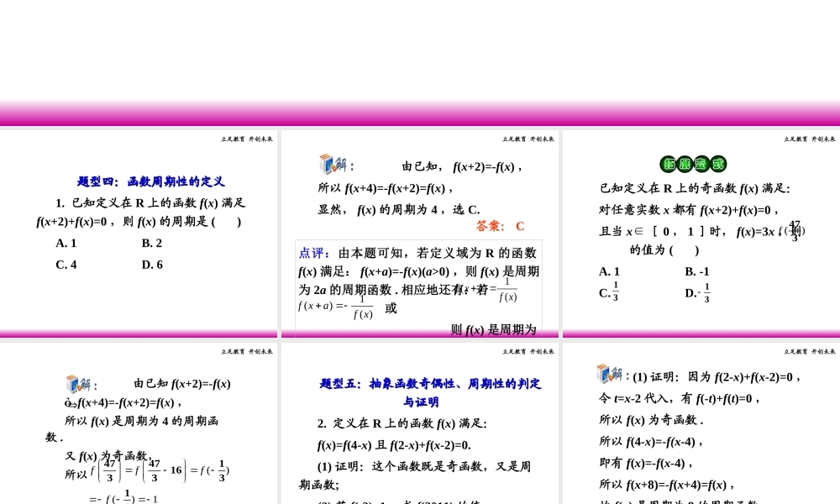Click the fraction formula f(x+a)=-1/f(x) in 点评
The width and height of the screenshot is (840, 504).
336,307
